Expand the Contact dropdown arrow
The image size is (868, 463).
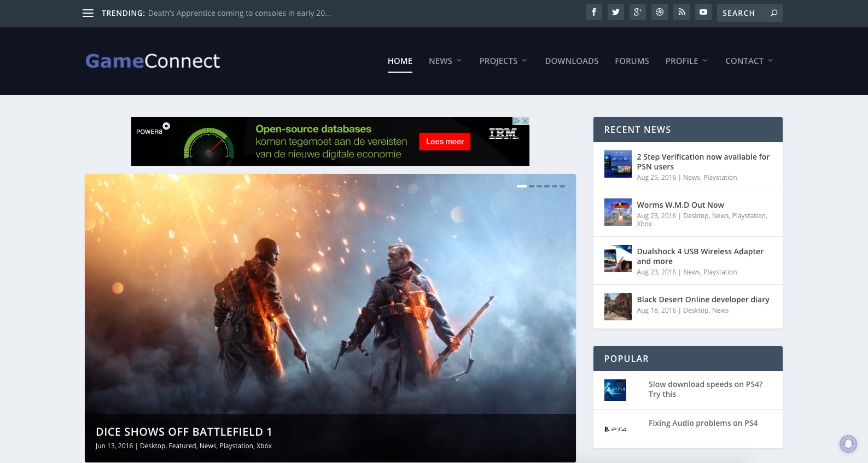pyautogui.click(x=770, y=61)
